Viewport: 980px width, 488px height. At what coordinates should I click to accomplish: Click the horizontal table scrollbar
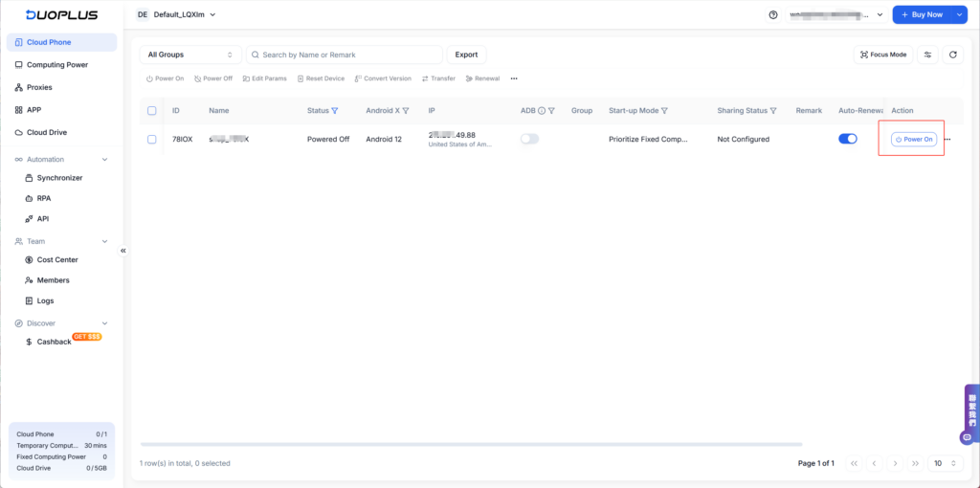click(x=471, y=444)
